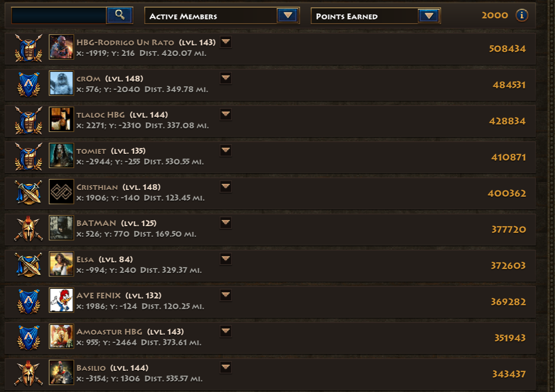The width and height of the screenshot is (555, 392).
Task: Open the Active Members dropdown
Action: click(x=222, y=16)
